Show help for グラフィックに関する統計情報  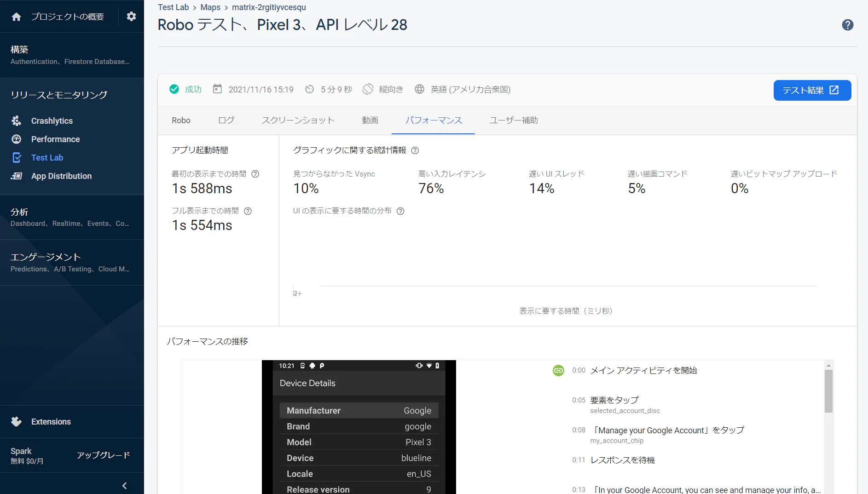pos(415,150)
